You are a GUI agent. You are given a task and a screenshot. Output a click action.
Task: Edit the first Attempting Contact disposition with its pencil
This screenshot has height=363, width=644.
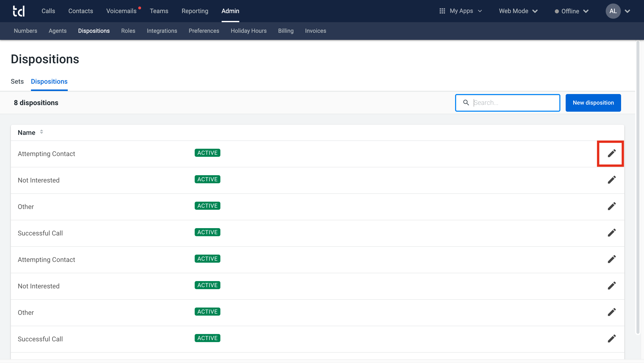[x=612, y=153]
